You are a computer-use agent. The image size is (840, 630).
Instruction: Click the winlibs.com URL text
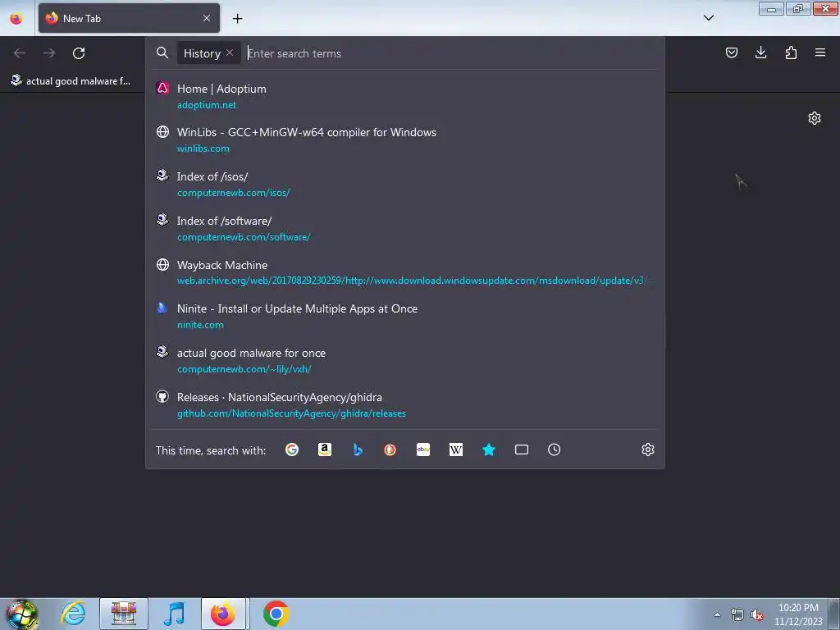click(x=203, y=149)
